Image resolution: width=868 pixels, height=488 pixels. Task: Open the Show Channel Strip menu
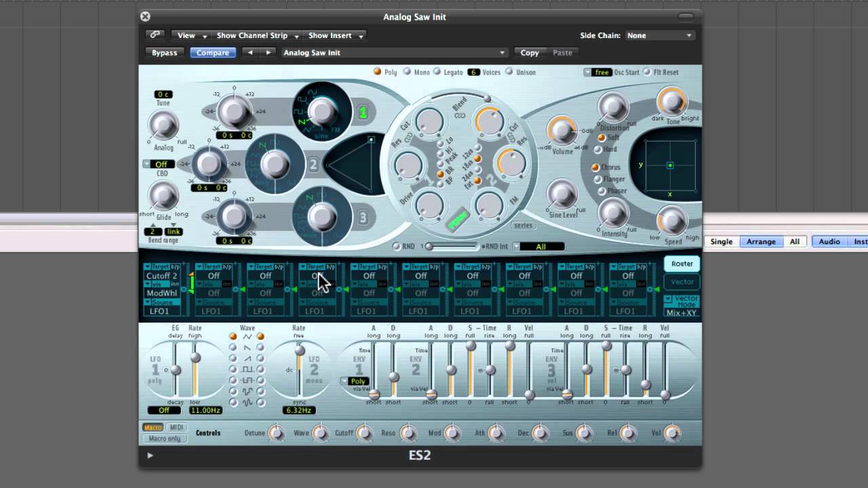pyautogui.click(x=257, y=35)
